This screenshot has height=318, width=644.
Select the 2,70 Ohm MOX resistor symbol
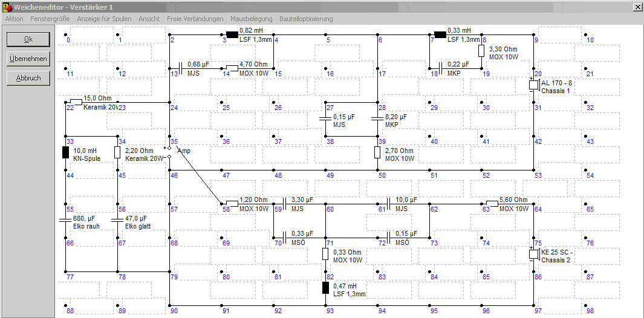pyautogui.click(x=377, y=152)
